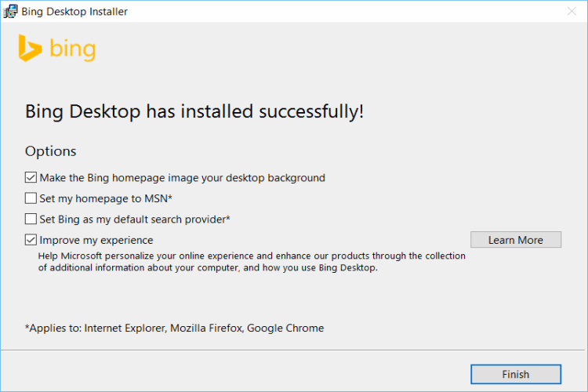Image resolution: width=588 pixels, height=392 pixels.
Task: Click the 'Bing Desktop has installed successfully!' heading
Action: (194, 112)
